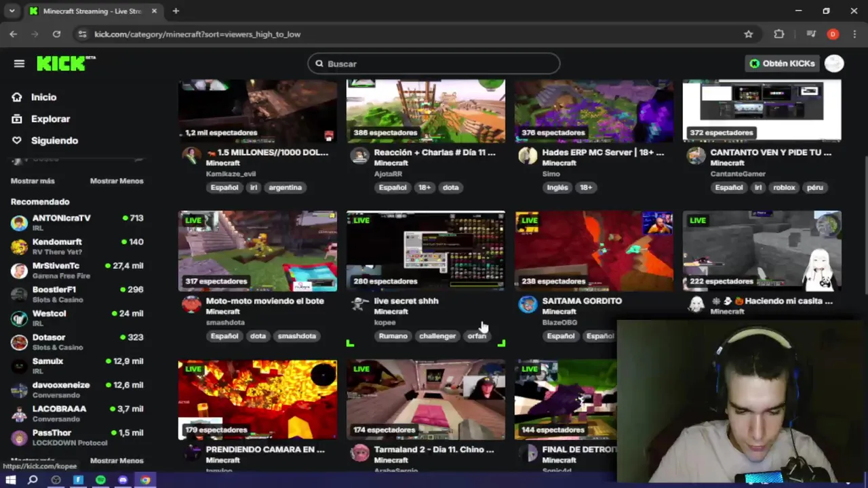The height and width of the screenshot is (488, 868).
Task: Open Kendomurft recommended channel
Action: (77, 246)
